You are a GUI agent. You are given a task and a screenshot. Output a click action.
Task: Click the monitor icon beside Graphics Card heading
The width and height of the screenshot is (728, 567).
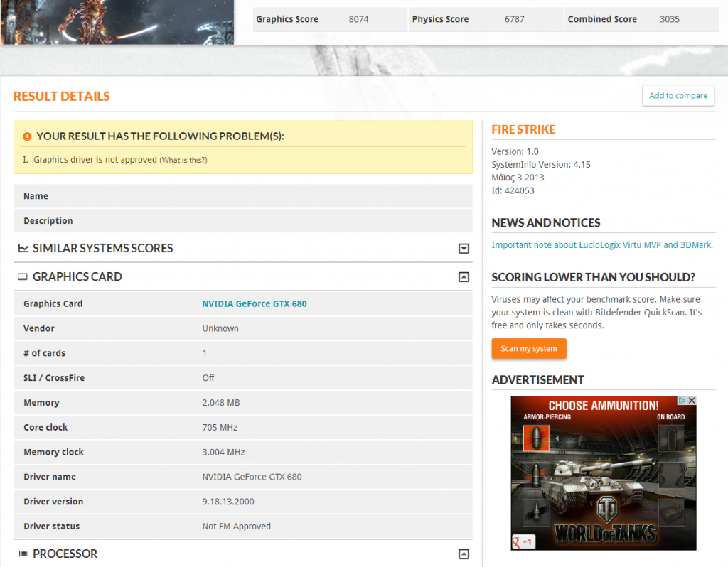pyautogui.click(x=23, y=277)
